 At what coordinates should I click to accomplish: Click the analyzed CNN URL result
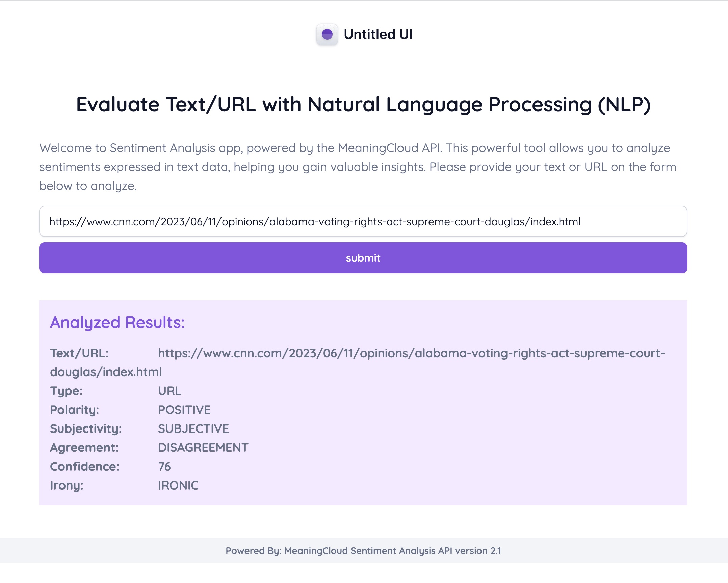pos(411,353)
